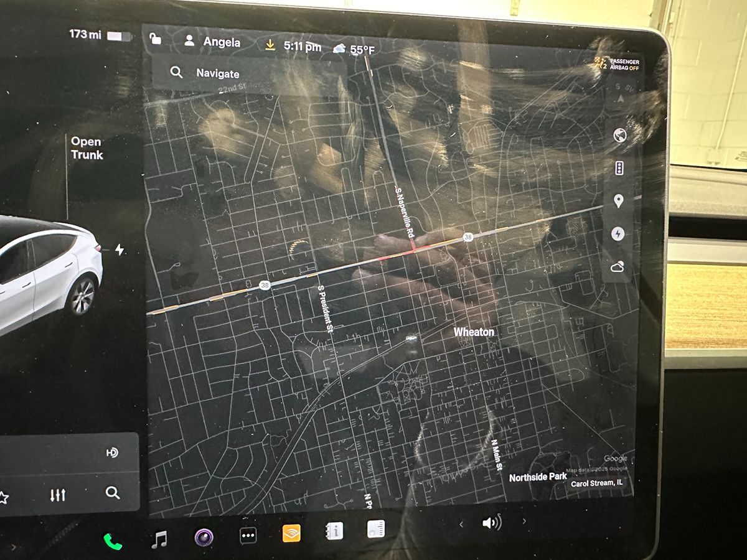Show map pin points of interest
Screen dimensions: 747x560
[x=619, y=201]
